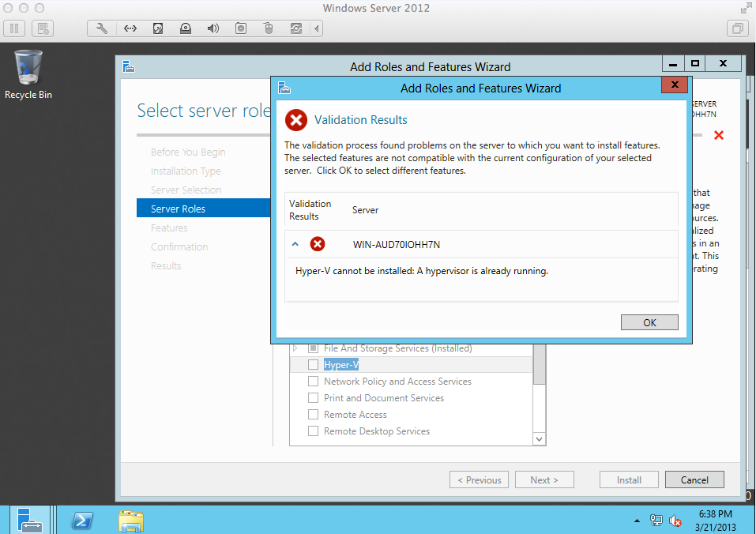Open camera device toolbar icon
Viewport: 756px width, 534px height.
pos(241,29)
